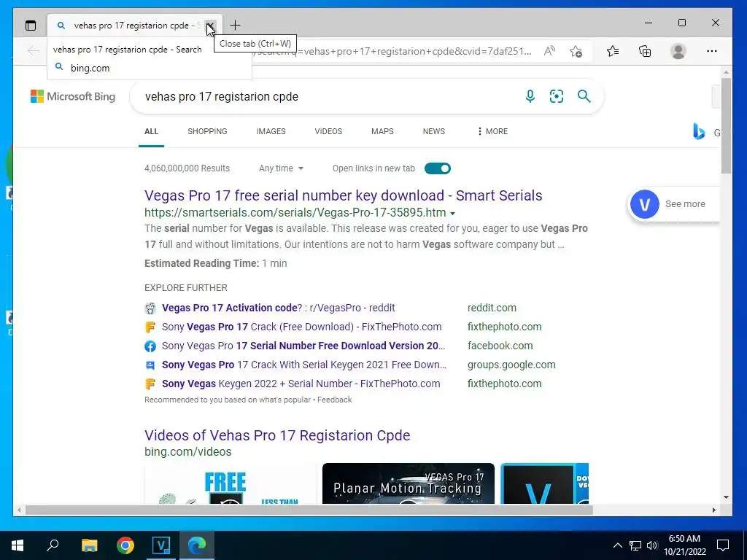This screenshot has height=560, width=747.
Task: Click the Microsoft Edge taskbar icon
Action: tap(197, 545)
